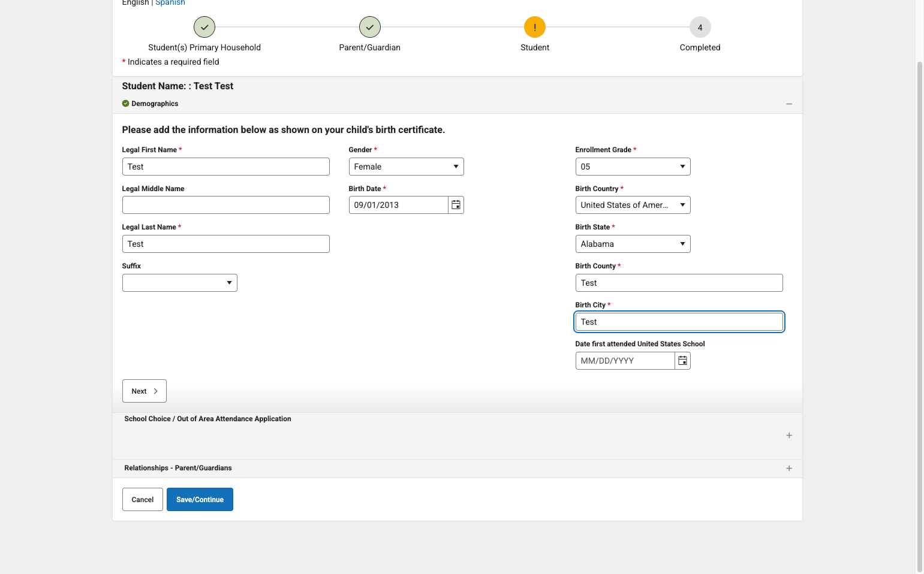
Task: Click the Relationships - Parent/Guardians title
Action: click(178, 468)
